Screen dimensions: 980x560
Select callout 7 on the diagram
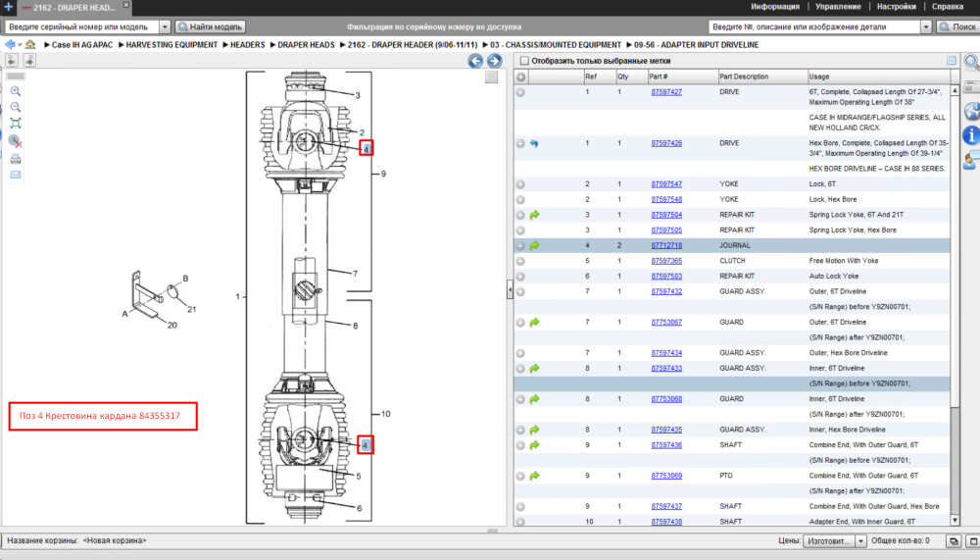pos(355,274)
